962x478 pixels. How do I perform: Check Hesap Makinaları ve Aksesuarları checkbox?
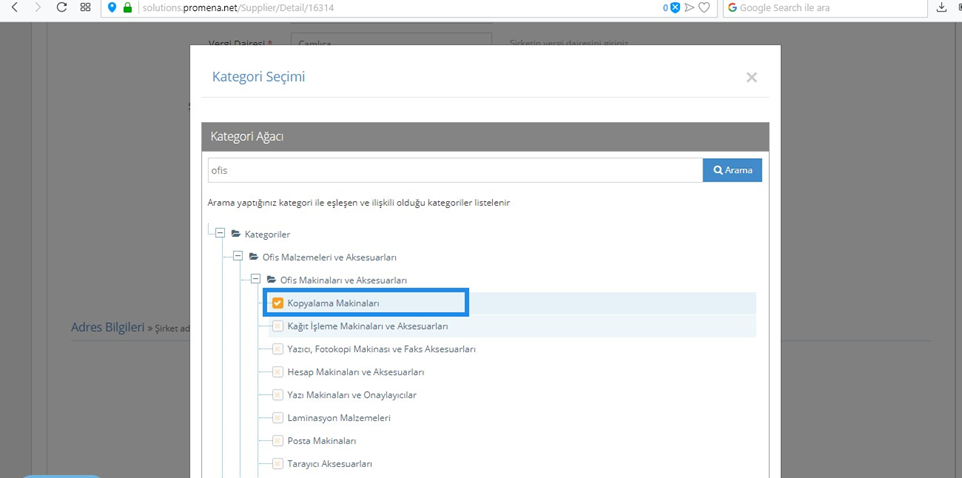coord(278,372)
